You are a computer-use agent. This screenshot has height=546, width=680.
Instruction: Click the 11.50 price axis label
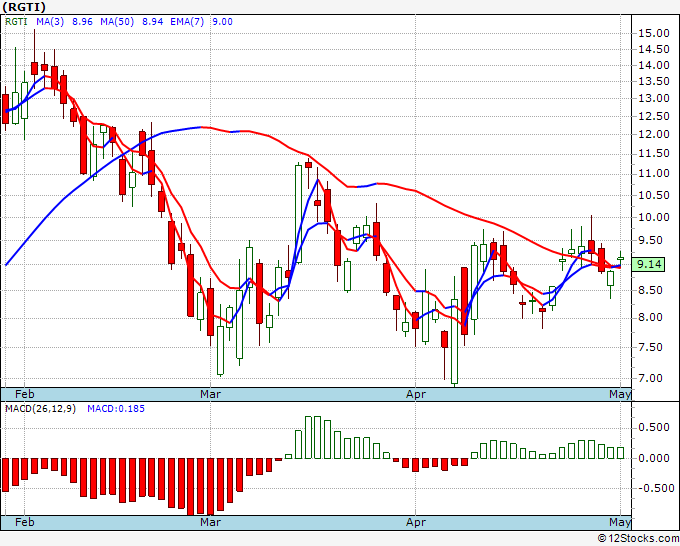pos(654,154)
